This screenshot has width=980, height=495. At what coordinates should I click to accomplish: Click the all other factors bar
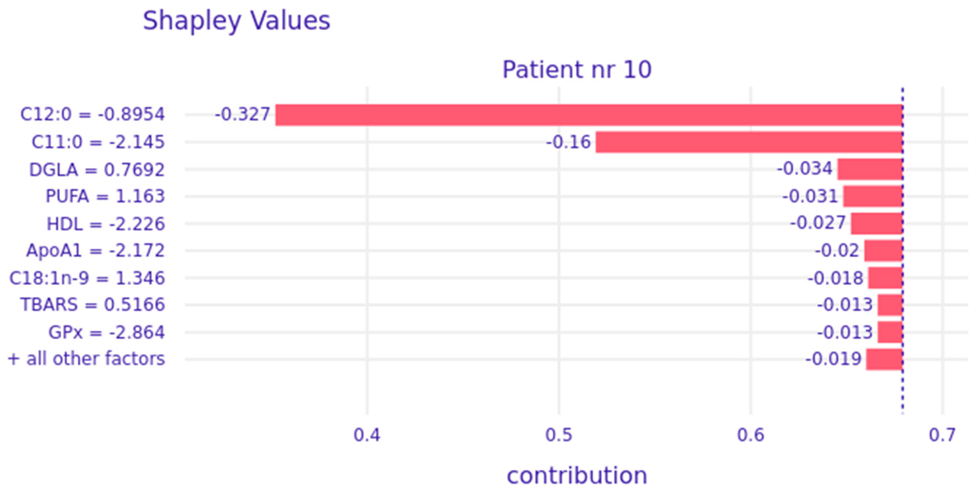884,359
